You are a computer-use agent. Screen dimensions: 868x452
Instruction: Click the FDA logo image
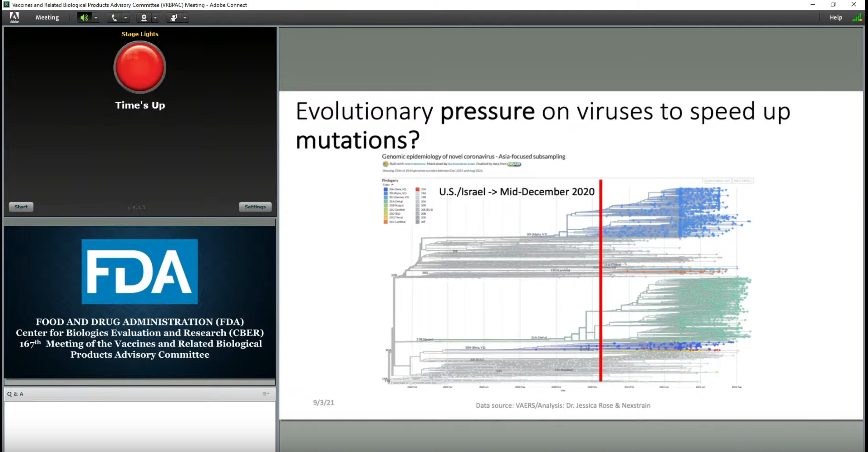139,272
